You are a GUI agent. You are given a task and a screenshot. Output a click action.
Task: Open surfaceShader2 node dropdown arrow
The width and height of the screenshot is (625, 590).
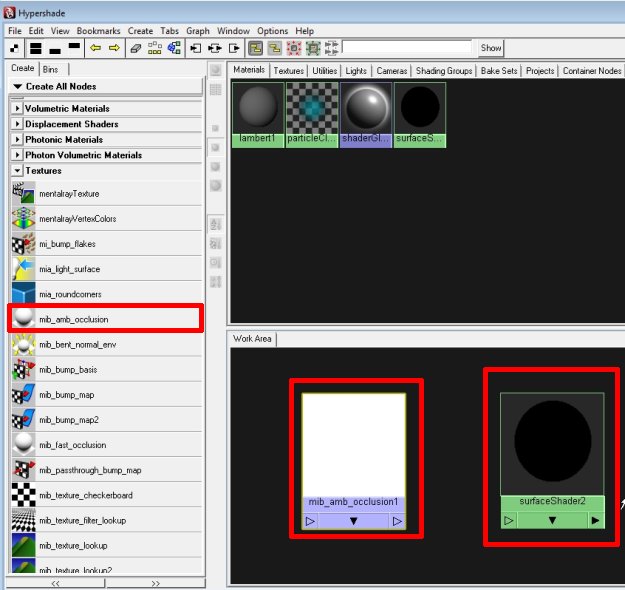click(x=552, y=520)
